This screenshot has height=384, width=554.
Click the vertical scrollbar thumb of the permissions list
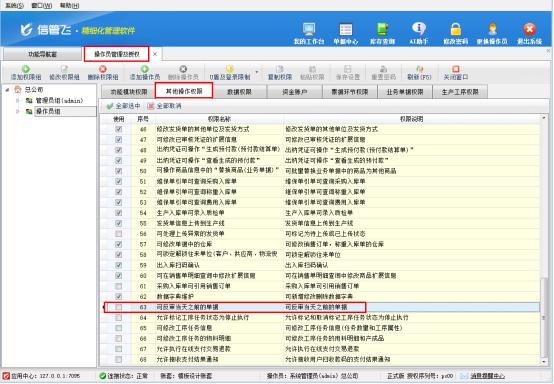click(x=543, y=317)
